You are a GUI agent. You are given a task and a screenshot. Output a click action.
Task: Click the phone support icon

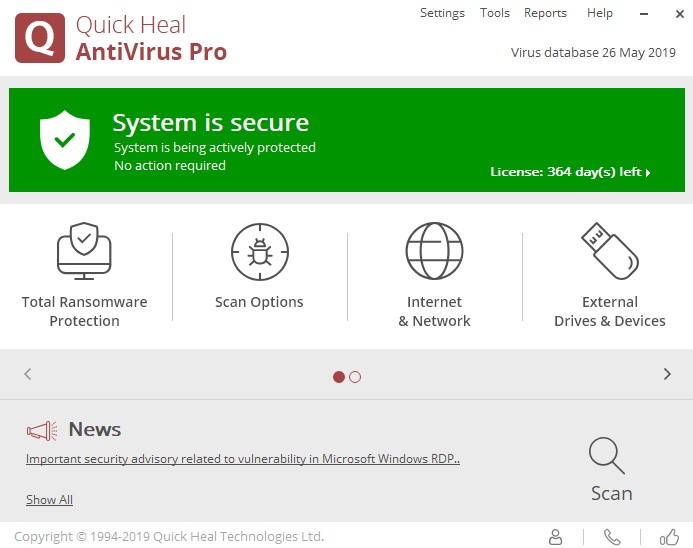[x=612, y=537]
